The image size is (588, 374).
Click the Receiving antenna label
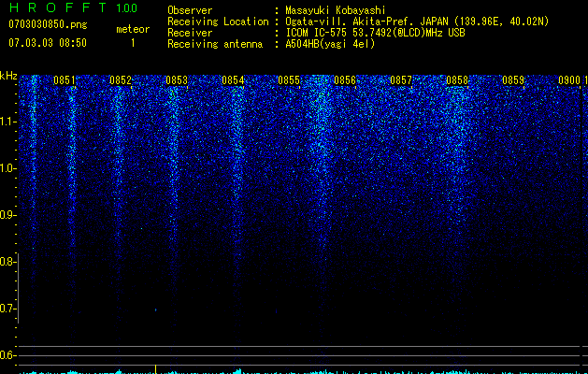point(215,44)
